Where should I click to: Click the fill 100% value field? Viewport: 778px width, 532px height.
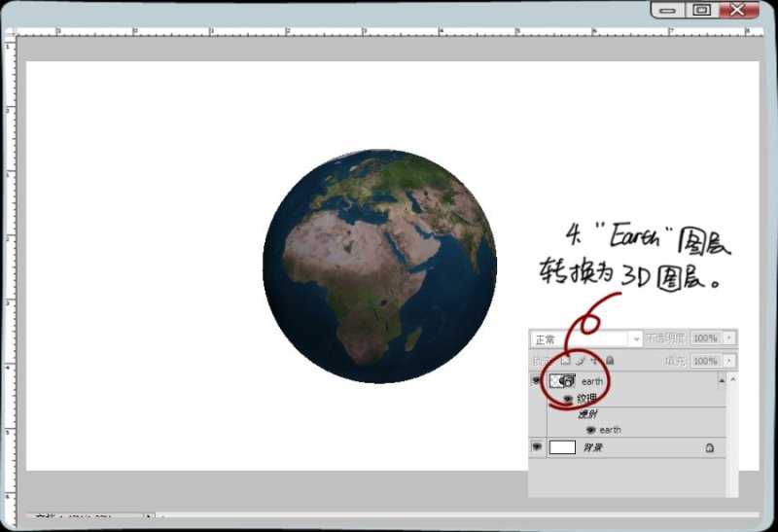coord(705,361)
